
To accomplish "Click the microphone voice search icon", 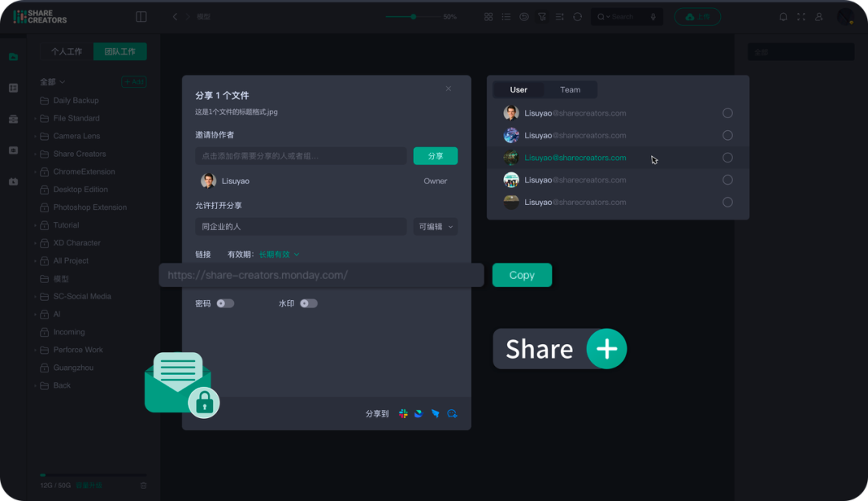I will [x=653, y=17].
